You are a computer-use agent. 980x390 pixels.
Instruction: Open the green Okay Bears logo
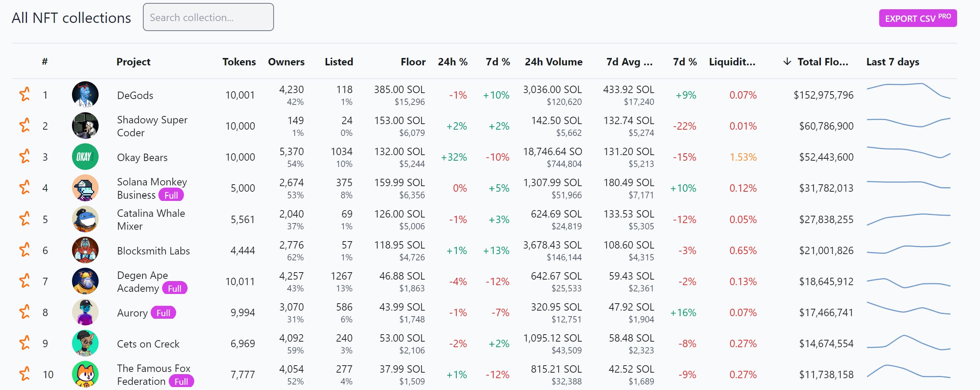point(85,157)
